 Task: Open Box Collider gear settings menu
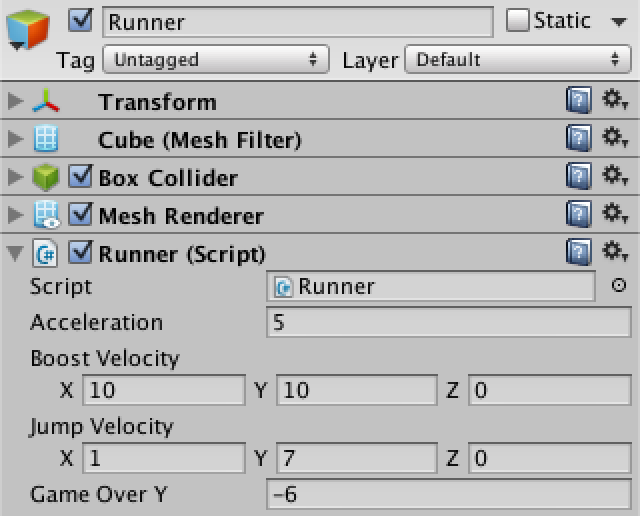click(x=615, y=175)
